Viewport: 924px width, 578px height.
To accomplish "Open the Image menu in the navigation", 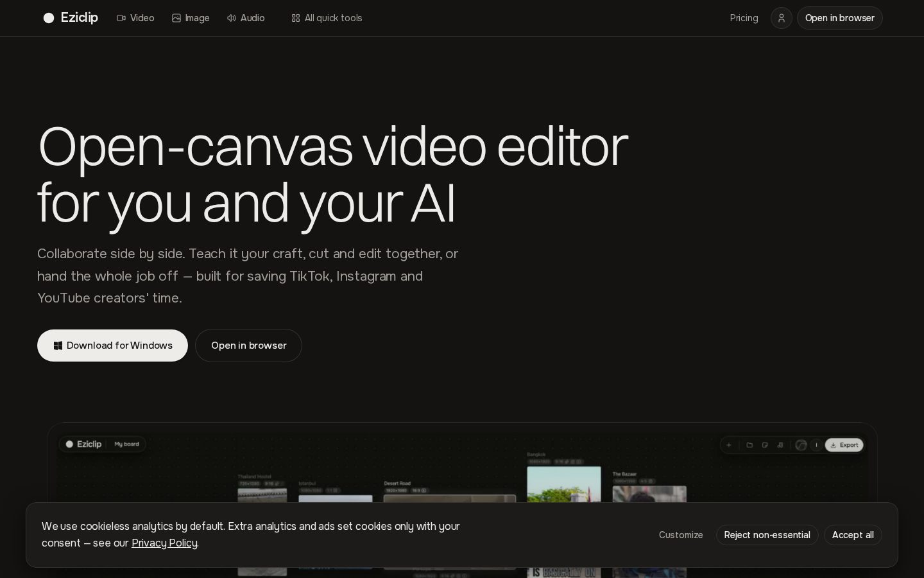I will [x=191, y=18].
